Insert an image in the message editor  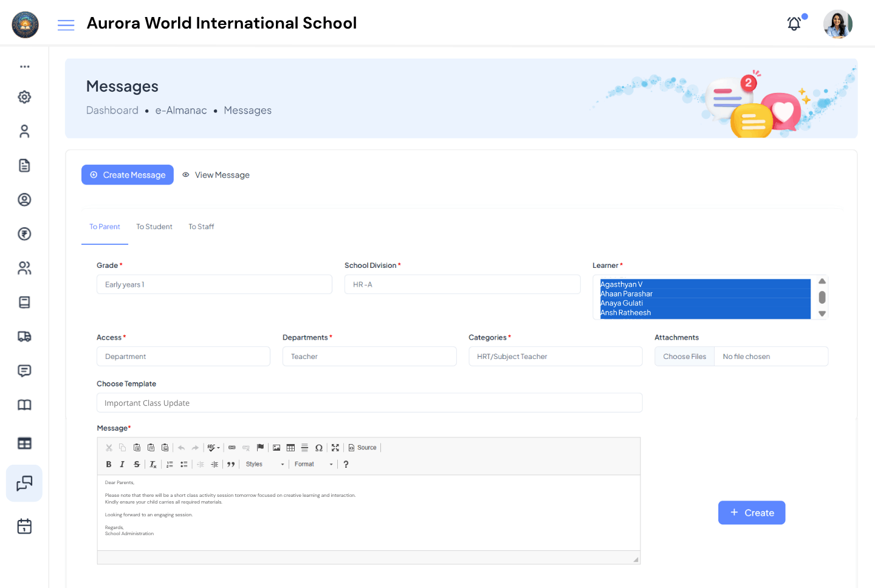coord(277,447)
